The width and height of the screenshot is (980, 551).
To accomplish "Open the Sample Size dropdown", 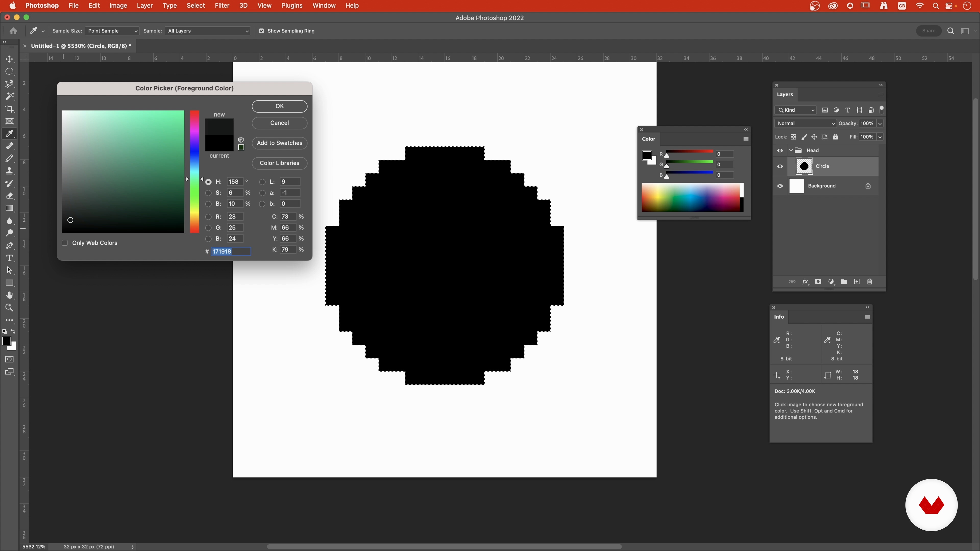I will [x=112, y=31].
